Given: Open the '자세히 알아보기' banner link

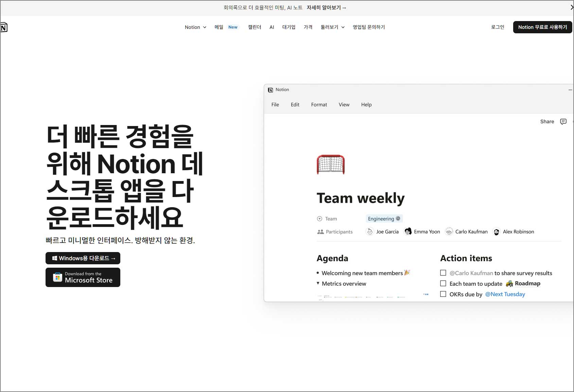Looking at the screenshot, I should click(x=326, y=7).
